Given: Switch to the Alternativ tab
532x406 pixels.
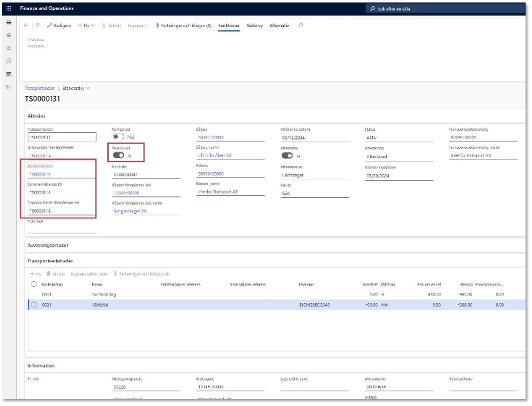Looking at the screenshot, I should tap(279, 26).
